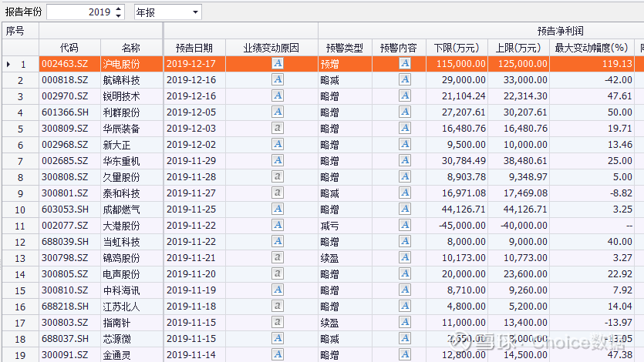Select 减亏 warning type for 大港股份

[330, 226]
